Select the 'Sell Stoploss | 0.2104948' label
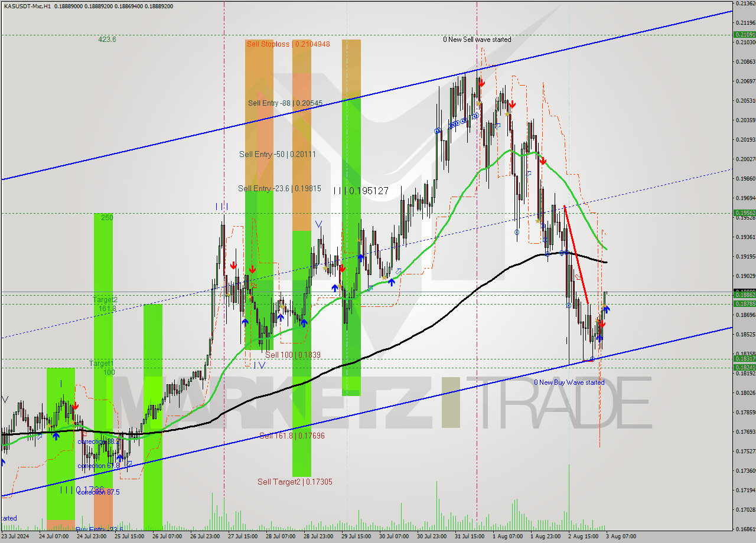The width and height of the screenshot is (756, 543). pyautogui.click(x=288, y=44)
